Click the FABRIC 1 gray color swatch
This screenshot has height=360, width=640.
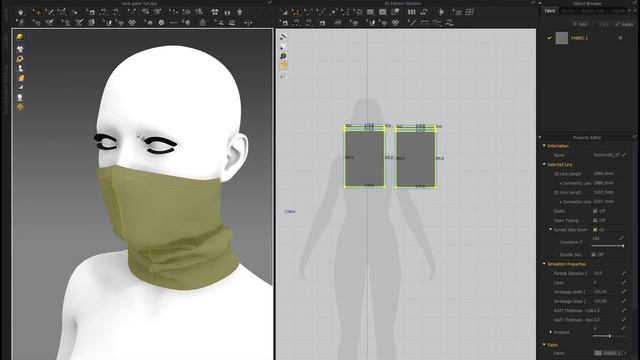tap(562, 38)
